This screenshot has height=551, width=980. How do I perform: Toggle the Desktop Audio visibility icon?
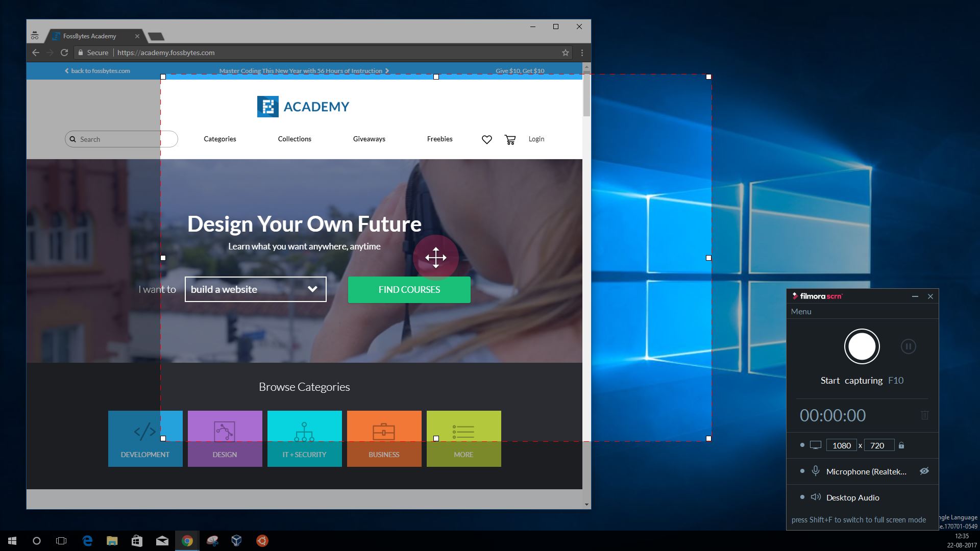[925, 497]
